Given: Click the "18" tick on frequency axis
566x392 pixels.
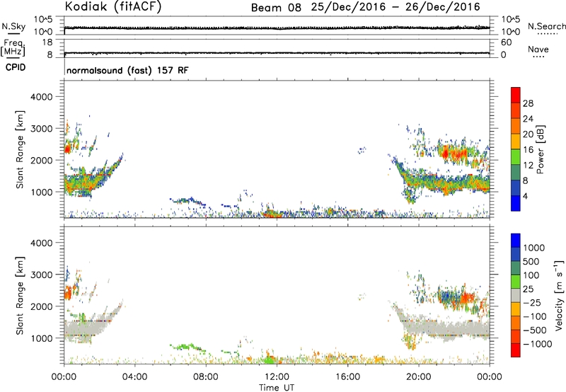Looking at the screenshot, I should 47,42.
